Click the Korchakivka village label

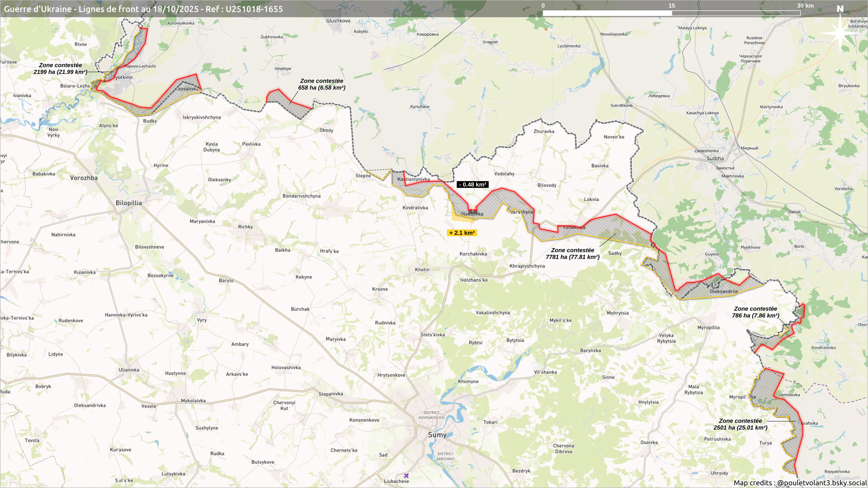pyautogui.click(x=473, y=254)
